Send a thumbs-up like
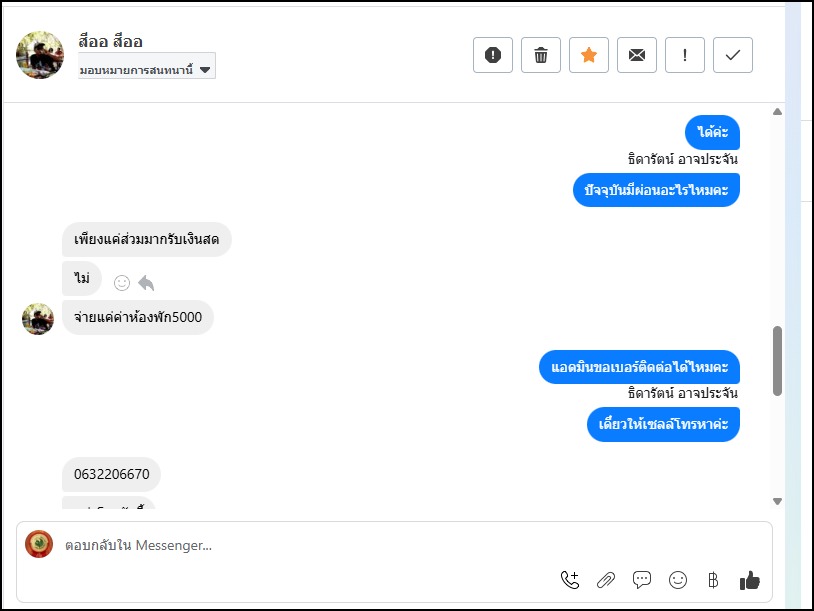This screenshot has height=611, width=814. 750,579
